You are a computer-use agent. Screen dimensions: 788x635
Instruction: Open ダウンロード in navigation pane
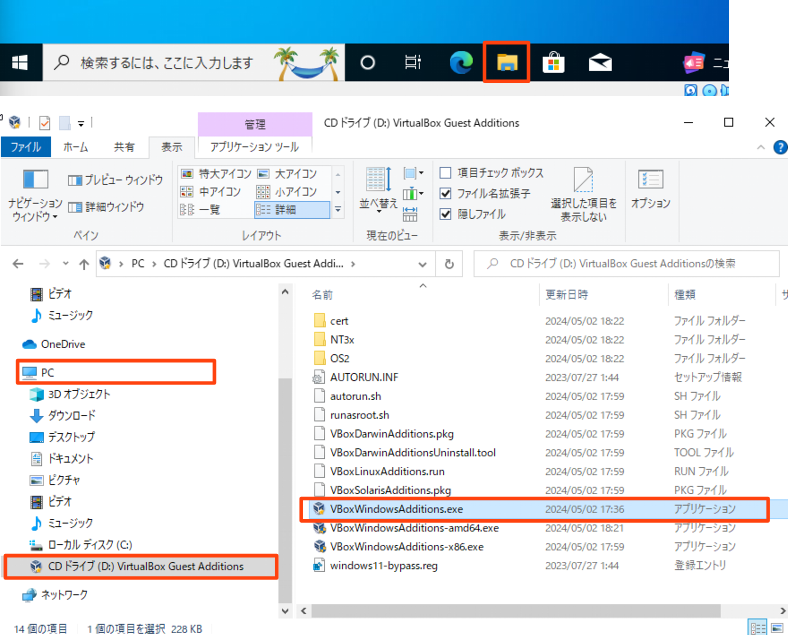(x=63, y=416)
